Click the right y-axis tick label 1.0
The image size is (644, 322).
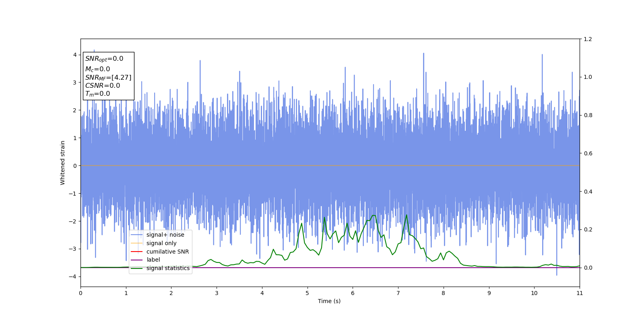(x=588, y=77)
